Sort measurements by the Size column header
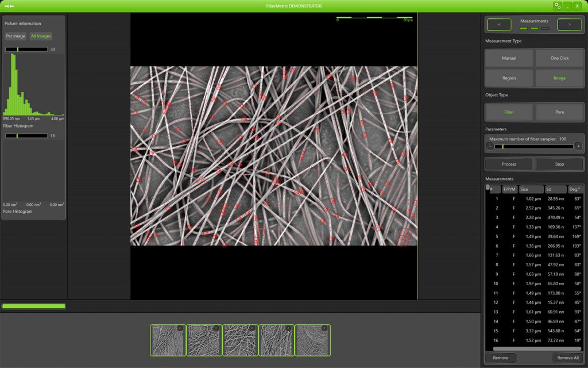 tap(531, 189)
